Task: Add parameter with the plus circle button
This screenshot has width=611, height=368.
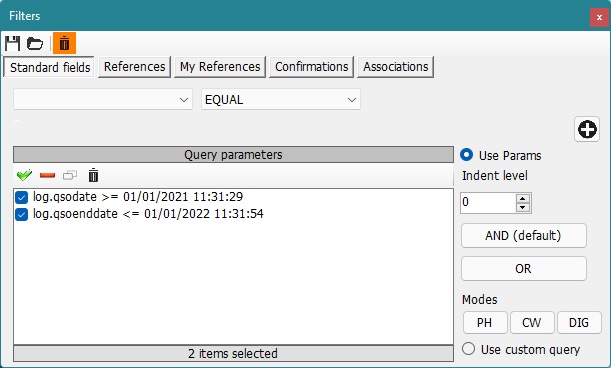Action: click(x=587, y=129)
